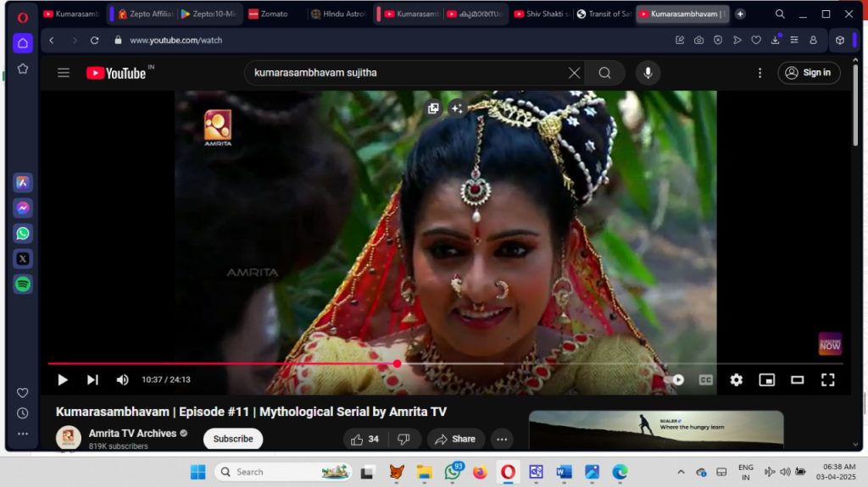
Task: Open the Opera menu logo
Action: (x=23, y=17)
